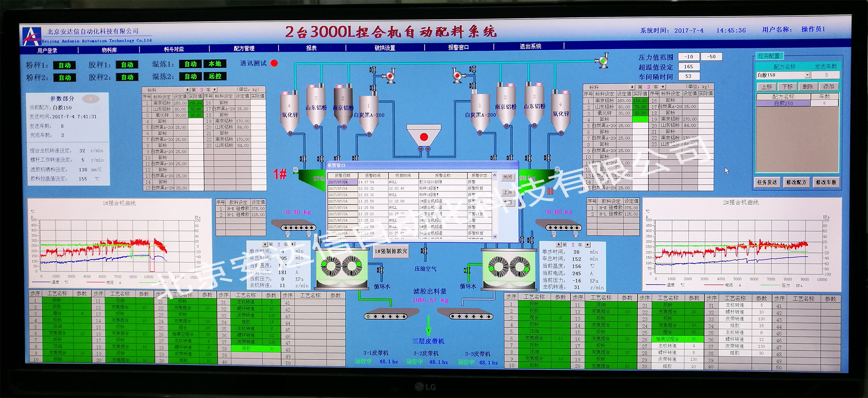This screenshot has height=398, width=868.
Task: Click the 任务发送 button
Action: pos(767,182)
